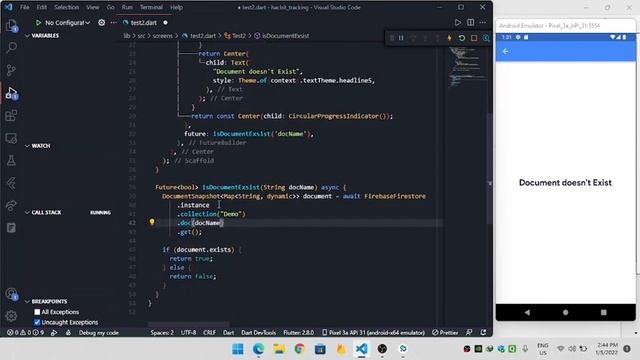Open the Manage gear in activity bar

pos(11,316)
